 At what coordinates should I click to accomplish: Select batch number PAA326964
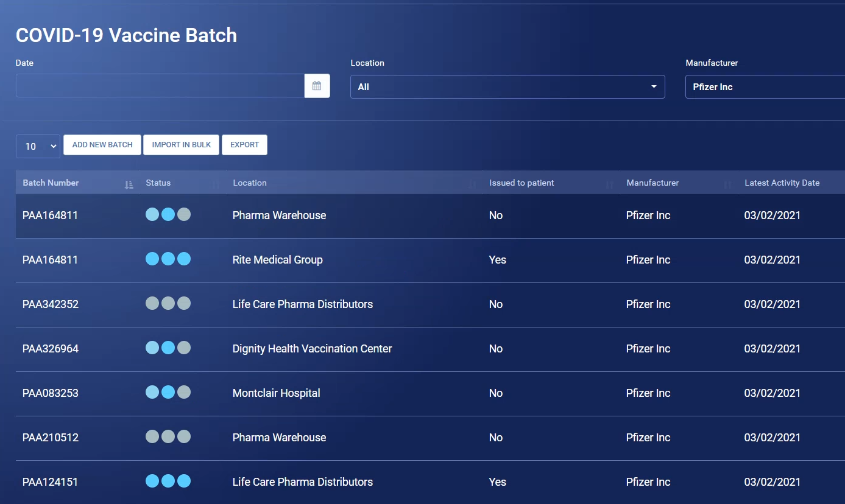click(51, 349)
